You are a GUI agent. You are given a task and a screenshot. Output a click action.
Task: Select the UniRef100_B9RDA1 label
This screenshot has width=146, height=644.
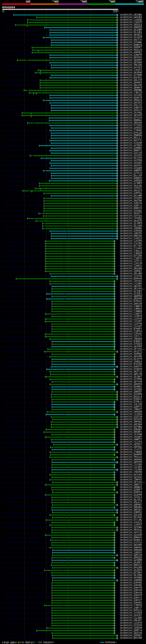[x=131, y=120]
